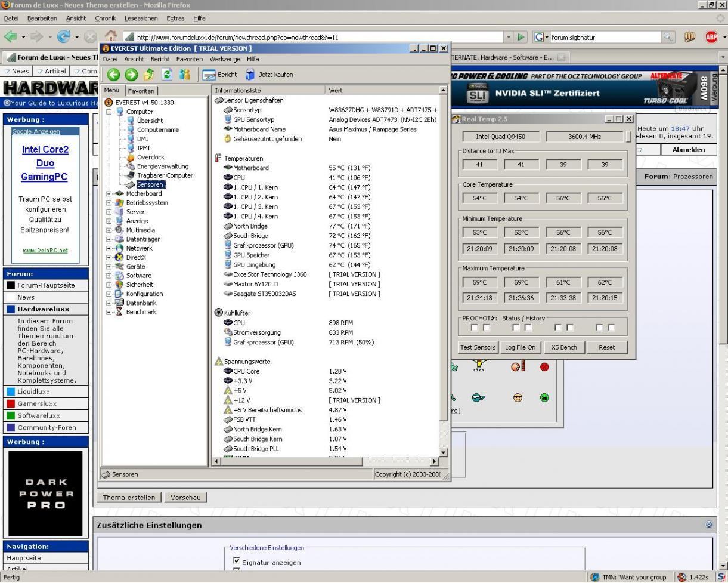Open the Firefox URL history dropdown
This screenshot has width=728, height=583.
(509, 37)
